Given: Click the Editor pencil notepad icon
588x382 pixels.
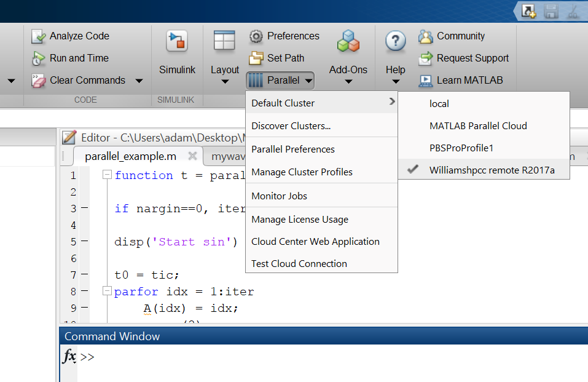Looking at the screenshot, I should point(69,137).
